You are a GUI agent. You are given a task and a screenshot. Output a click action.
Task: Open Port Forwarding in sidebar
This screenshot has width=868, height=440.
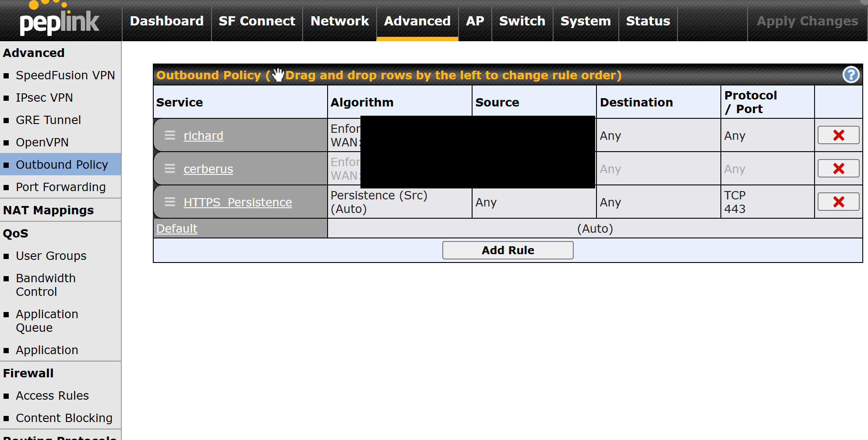(61, 187)
